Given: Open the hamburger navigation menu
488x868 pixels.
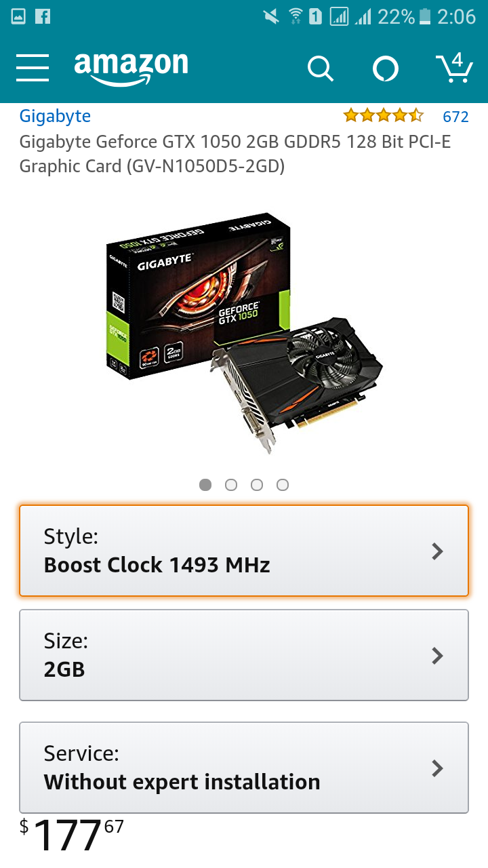Looking at the screenshot, I should coord(33,68).
